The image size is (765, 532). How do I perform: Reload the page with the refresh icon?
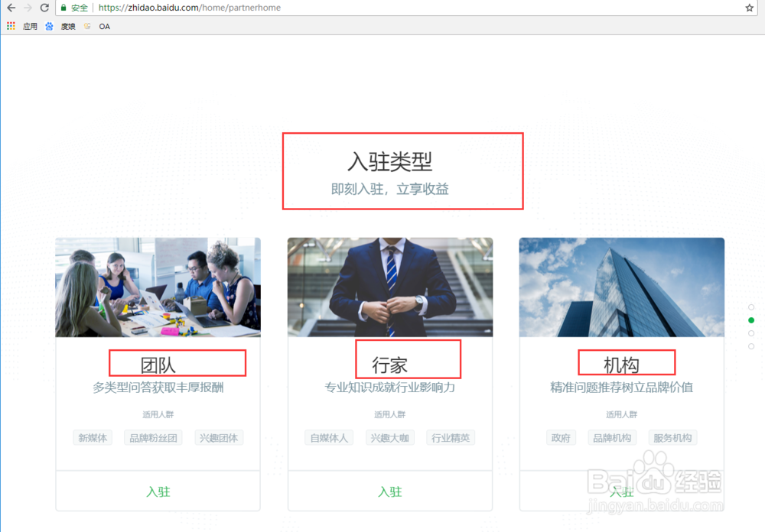tap(44, 8)
